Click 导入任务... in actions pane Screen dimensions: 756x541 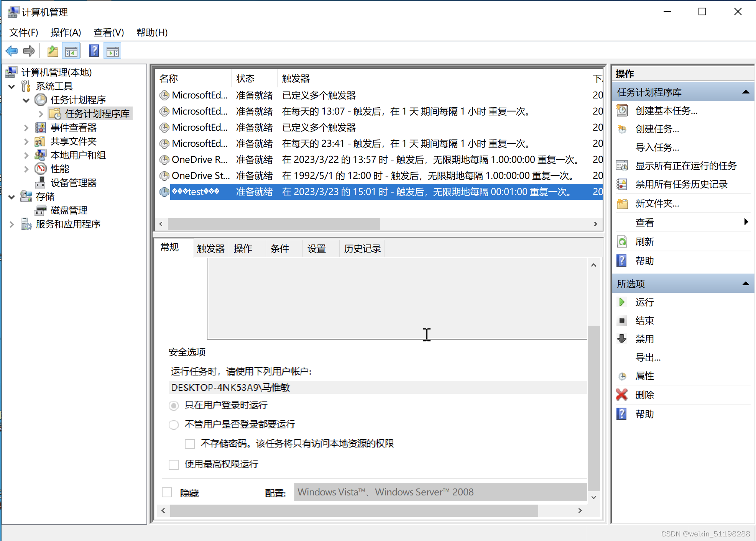(x=657, y=148)
